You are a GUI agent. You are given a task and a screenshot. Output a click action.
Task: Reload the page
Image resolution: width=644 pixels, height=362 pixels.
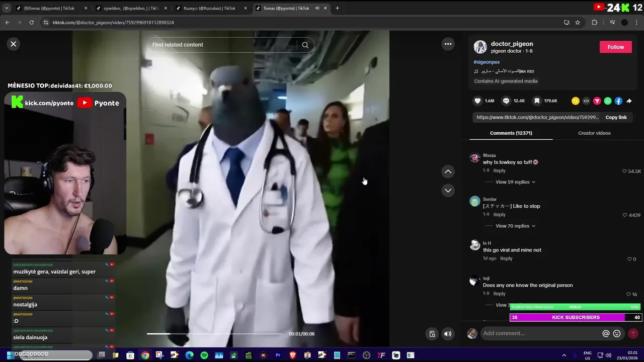[x=31, y=22]
